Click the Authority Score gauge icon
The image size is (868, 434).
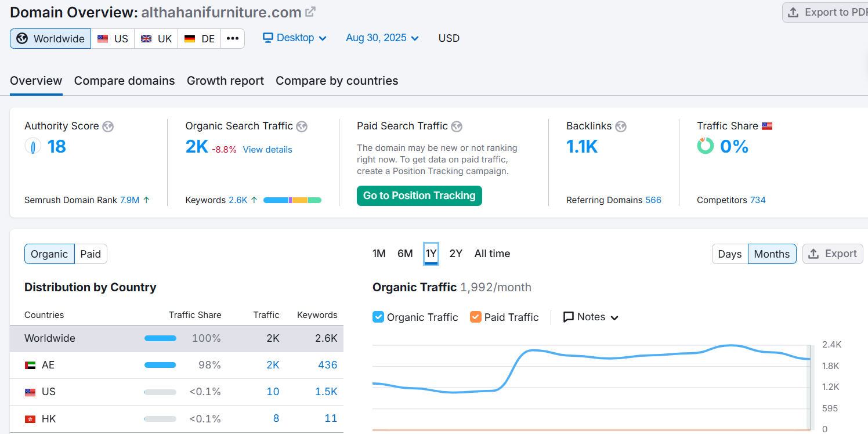33,147
